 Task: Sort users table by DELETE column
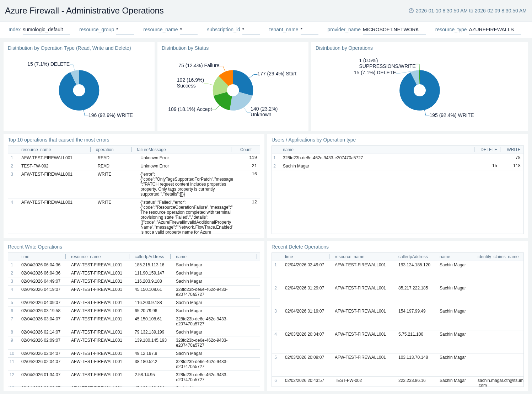tap(488, 150)
